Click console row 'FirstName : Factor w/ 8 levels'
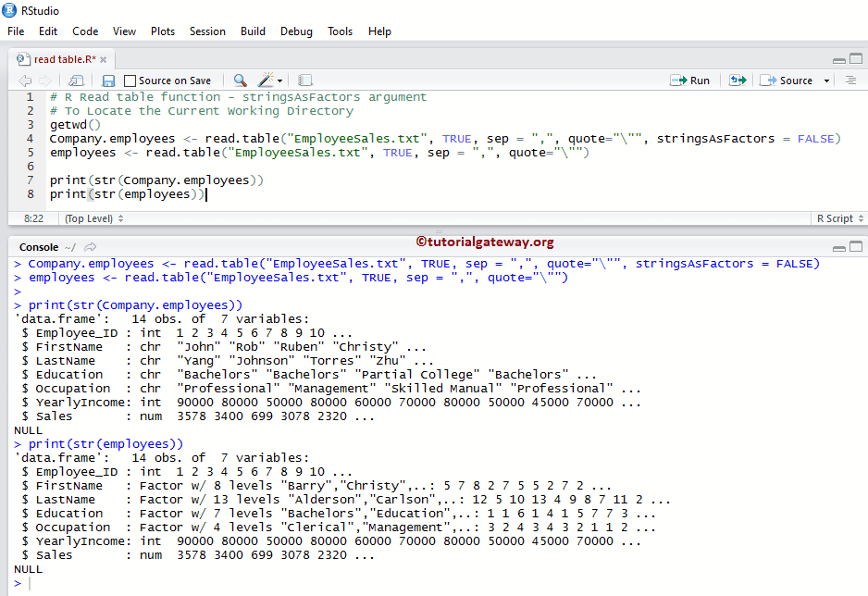868x596 pixels. (x=316, y=486)
